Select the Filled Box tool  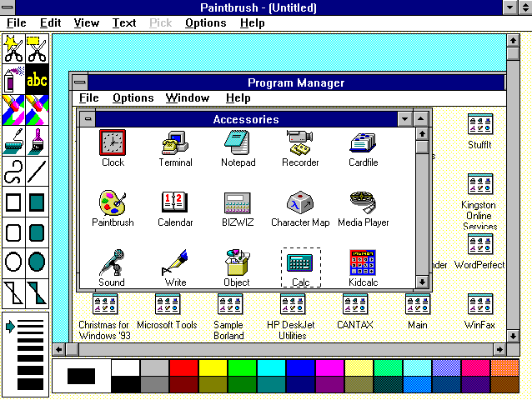coord(37,202)
